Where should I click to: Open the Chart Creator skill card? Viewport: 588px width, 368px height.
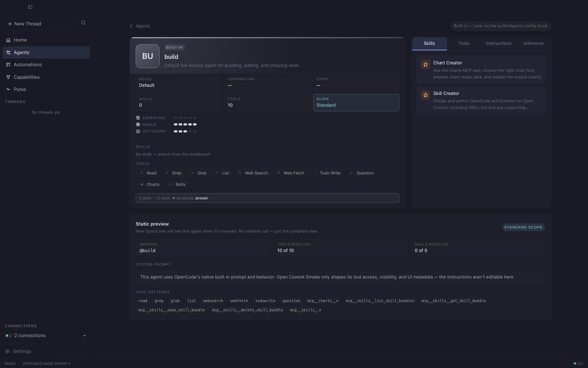tap(481, 70)
